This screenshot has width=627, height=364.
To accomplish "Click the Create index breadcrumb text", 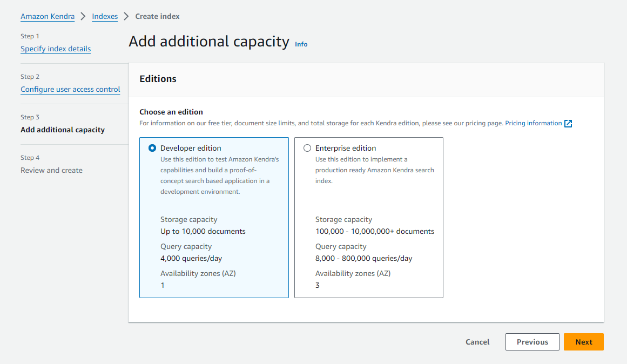I will (x=157, y=16).
